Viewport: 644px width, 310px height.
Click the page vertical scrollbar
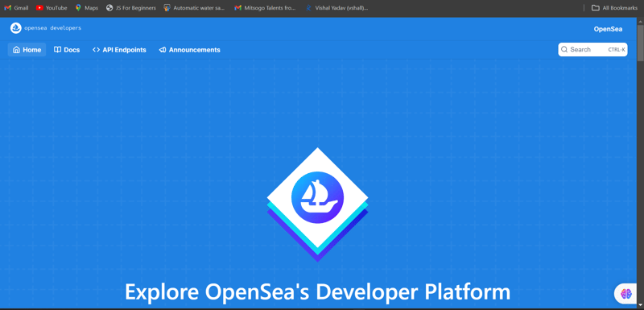(x=640, y=43)
